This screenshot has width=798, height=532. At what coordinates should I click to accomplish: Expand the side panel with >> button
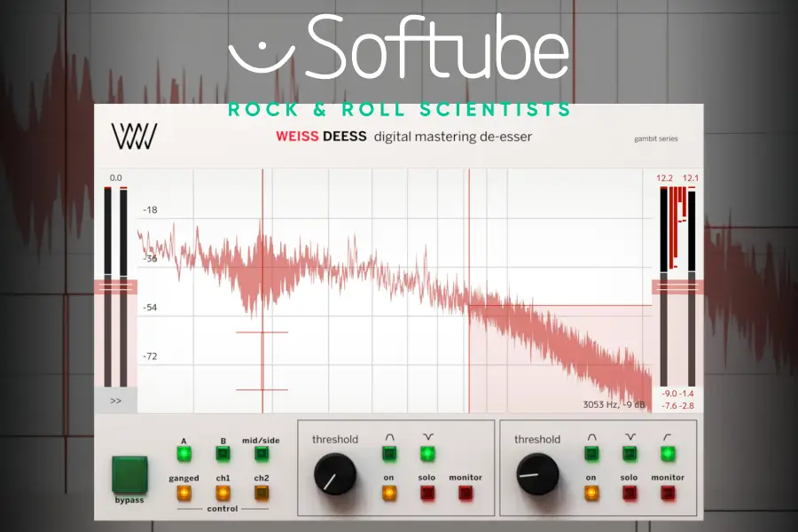115,401
